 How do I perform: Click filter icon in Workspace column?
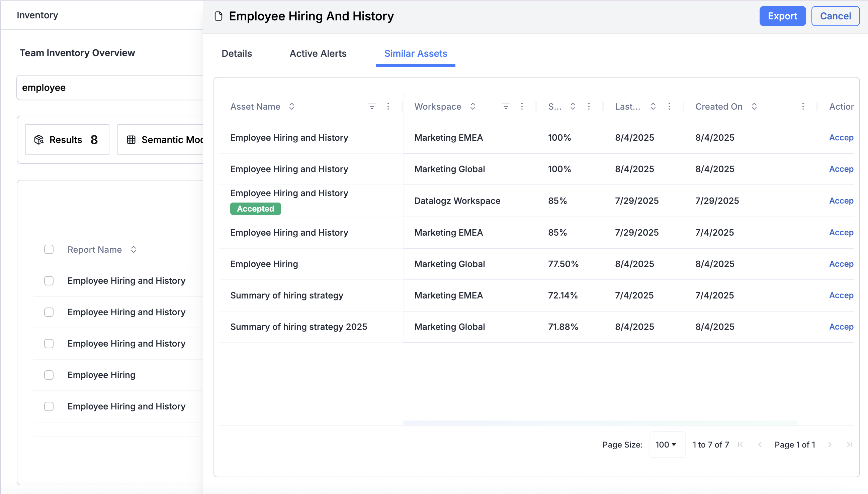[x=506, y=107]
